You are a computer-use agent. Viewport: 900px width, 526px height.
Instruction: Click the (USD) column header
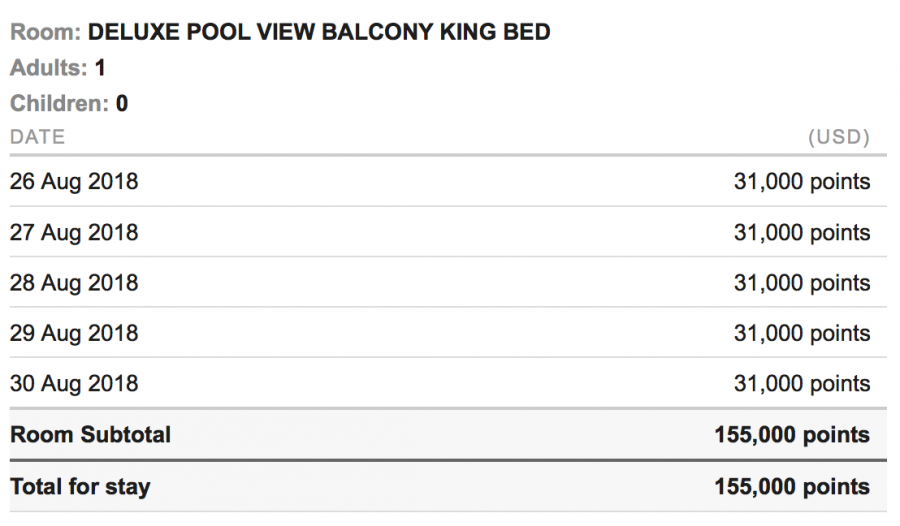[838, 137]
